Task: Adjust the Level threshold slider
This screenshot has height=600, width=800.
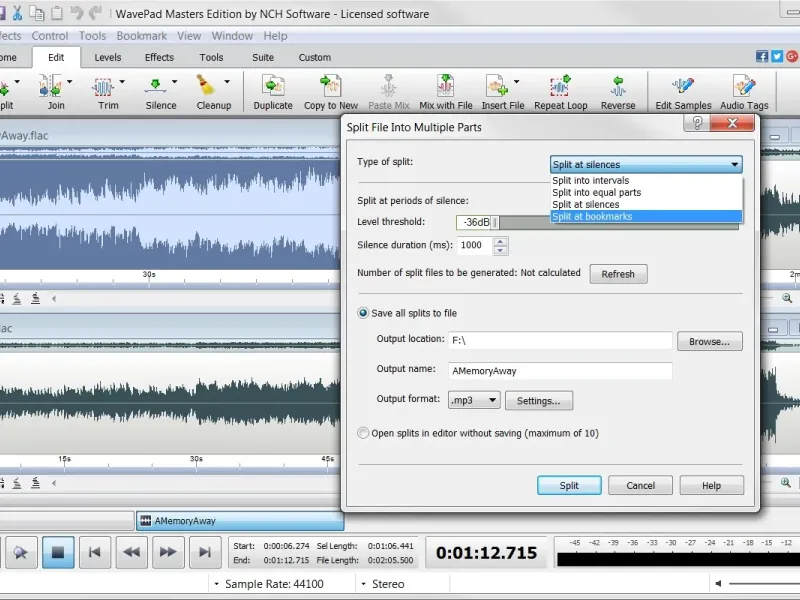Action: click(494, 222)
